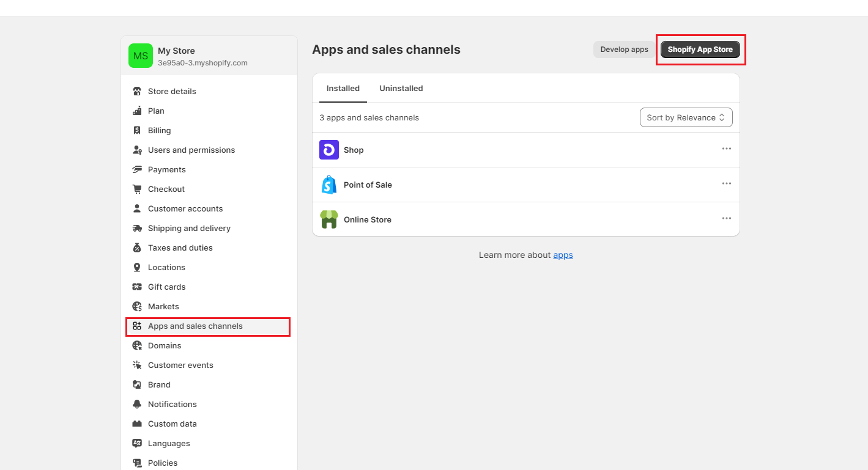
Task: Click the Customer events cursor icon
Action: (137, 365)
